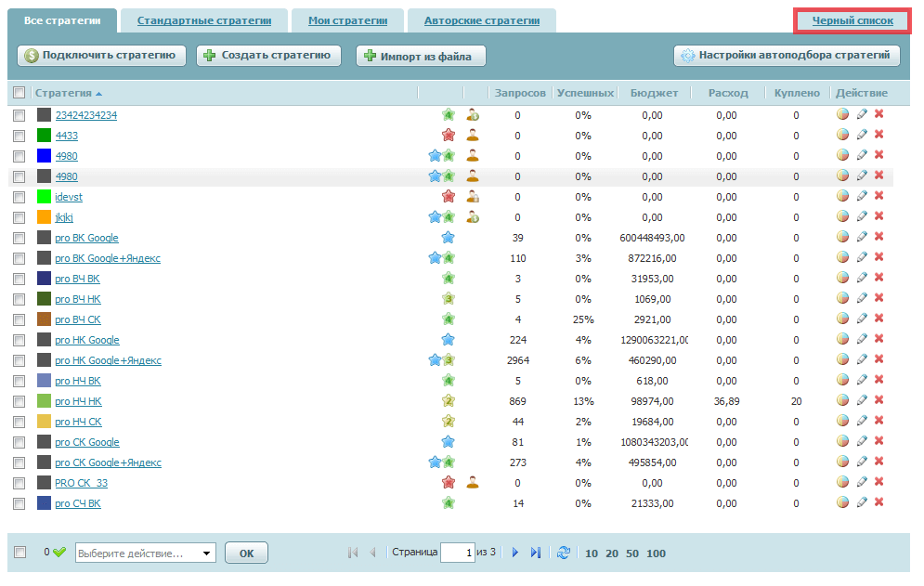Tick the checkbox next to "idevst"
924x586 pixels.
(20, 197)
